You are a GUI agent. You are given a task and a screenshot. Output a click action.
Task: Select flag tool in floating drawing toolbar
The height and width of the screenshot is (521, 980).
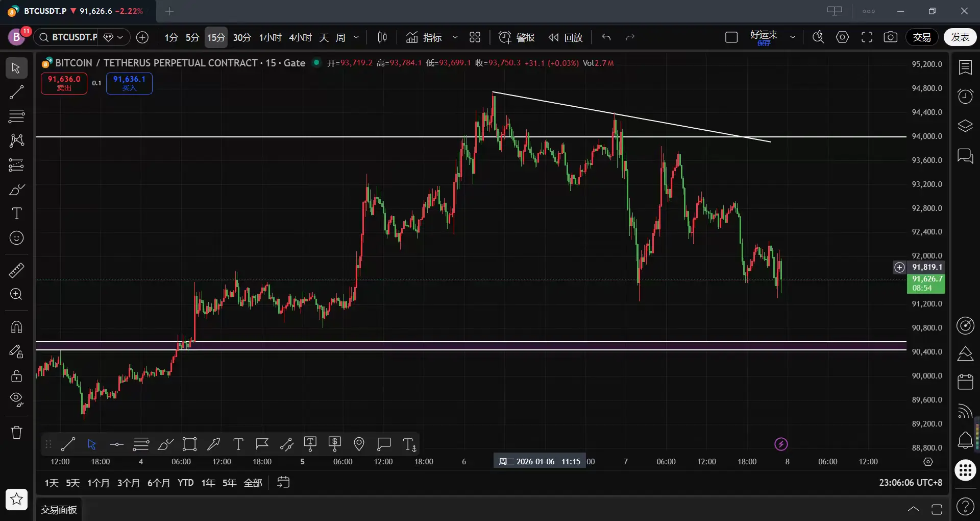point(262,444)
